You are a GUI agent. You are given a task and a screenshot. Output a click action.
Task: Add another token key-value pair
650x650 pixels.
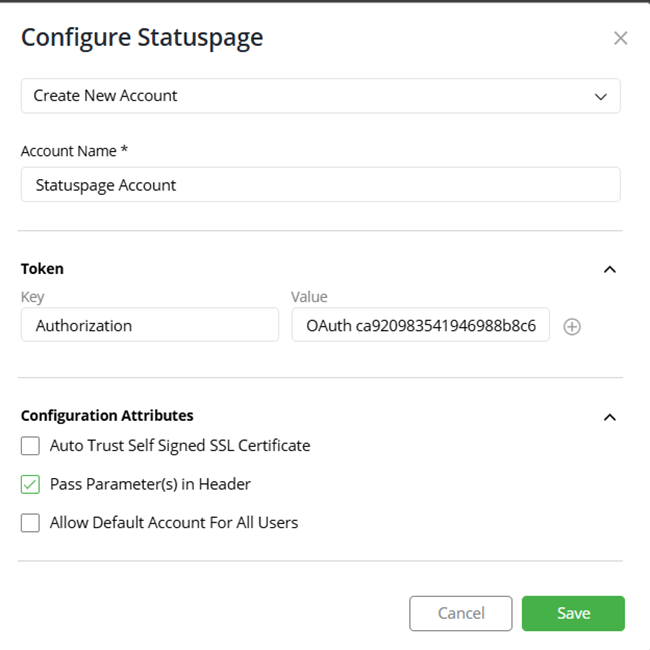[x=572, y=327]
